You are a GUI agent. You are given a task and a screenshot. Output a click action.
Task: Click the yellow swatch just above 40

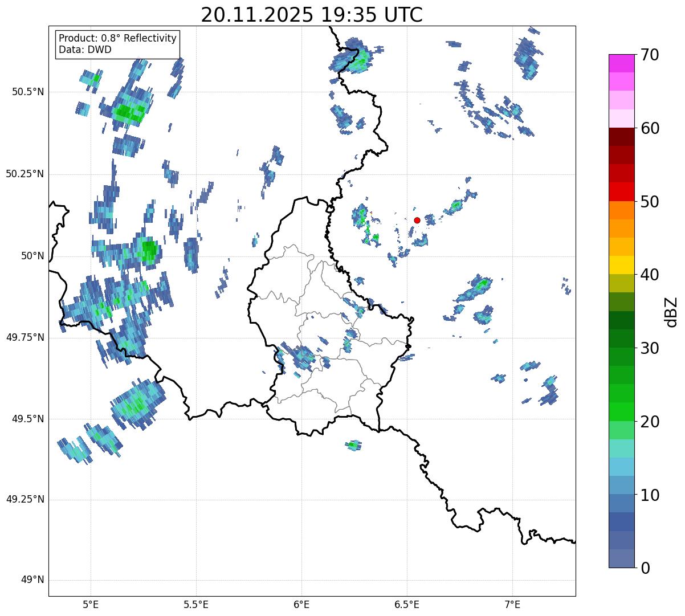621,265
